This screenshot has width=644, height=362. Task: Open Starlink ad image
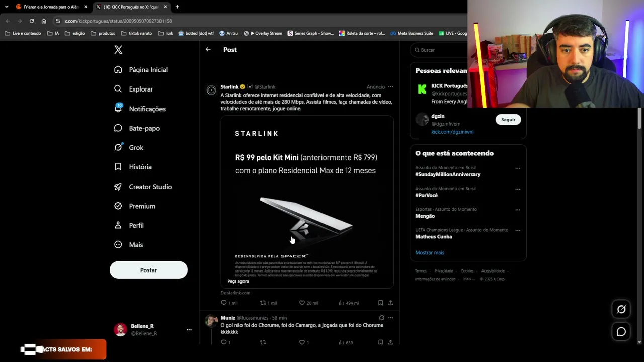(x=307, y=202)
